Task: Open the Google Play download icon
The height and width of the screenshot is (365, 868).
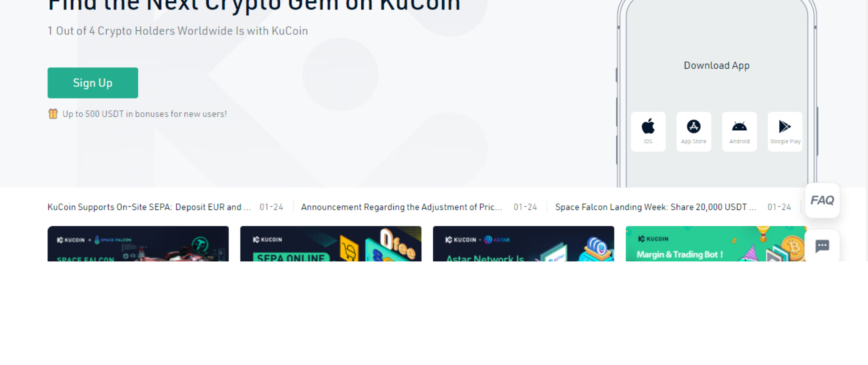Action: point(785,131)
